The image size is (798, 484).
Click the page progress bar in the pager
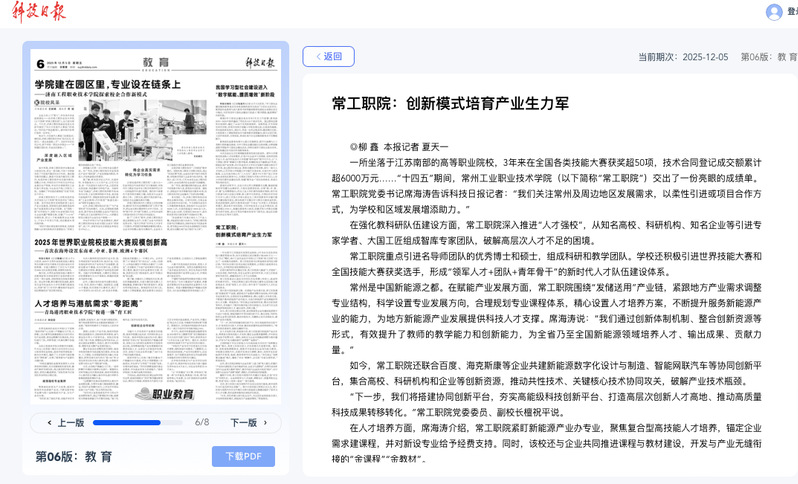[x=138, y=423]
